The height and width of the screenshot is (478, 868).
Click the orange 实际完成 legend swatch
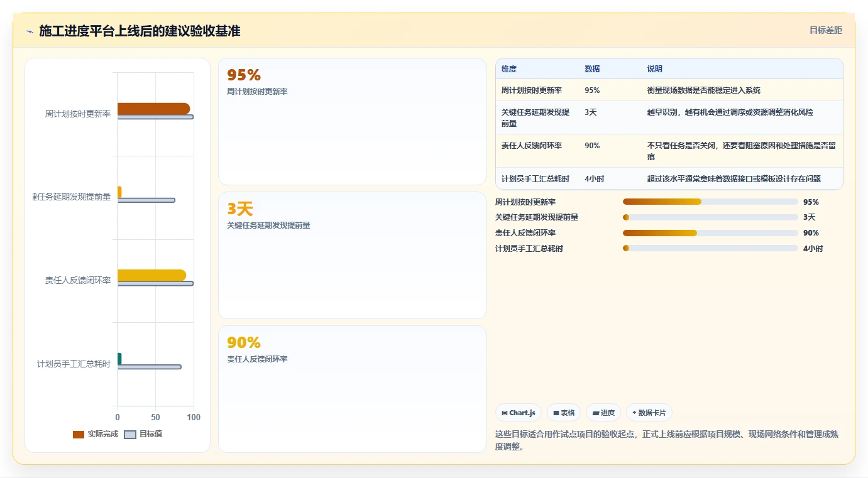point(79,435)
